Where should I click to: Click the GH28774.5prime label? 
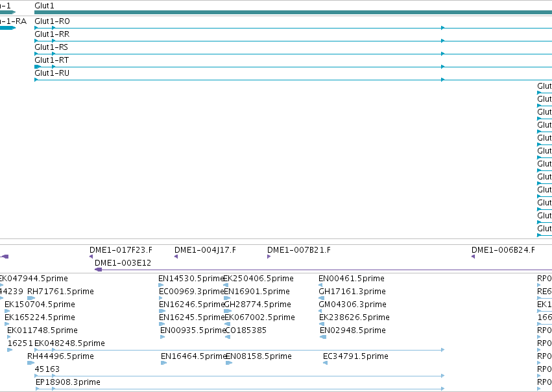[258, 305]
